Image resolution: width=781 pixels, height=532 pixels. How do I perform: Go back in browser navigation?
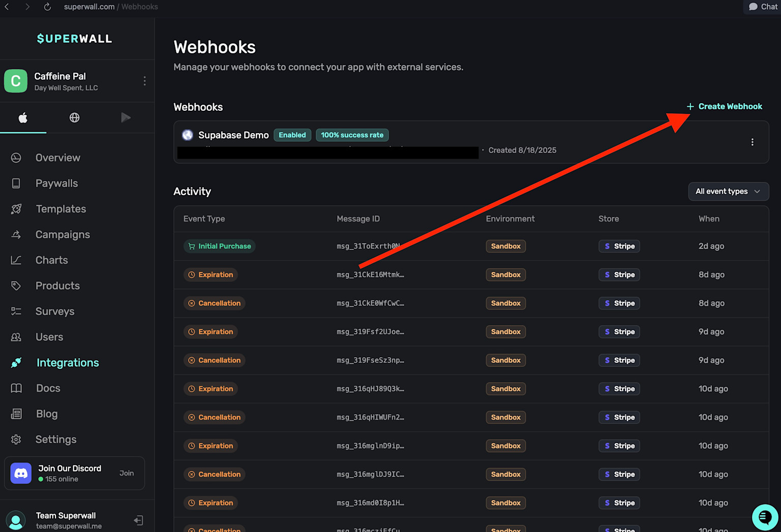pos(7,7)
